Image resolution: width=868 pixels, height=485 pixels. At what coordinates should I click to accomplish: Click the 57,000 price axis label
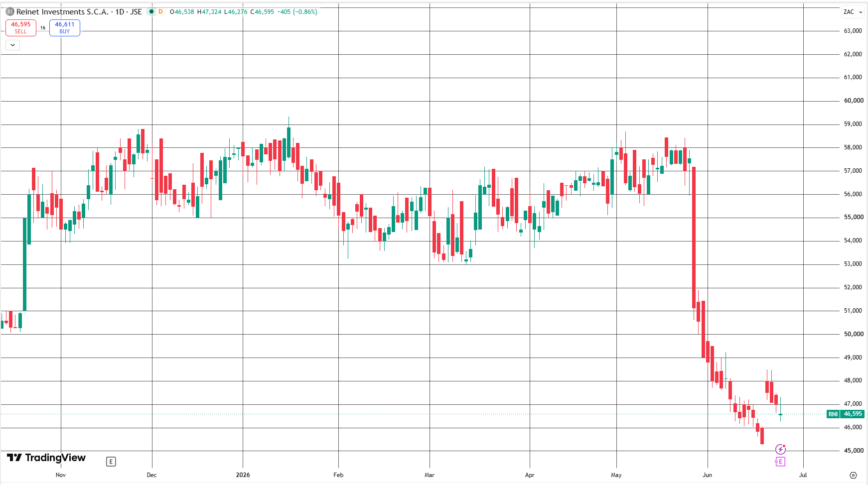853,171
